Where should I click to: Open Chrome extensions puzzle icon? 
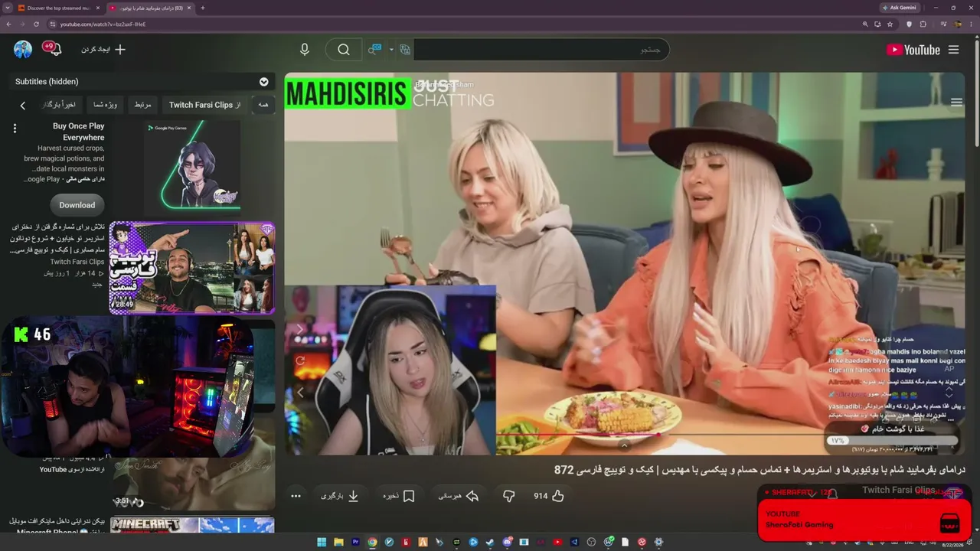pos(923,24)
